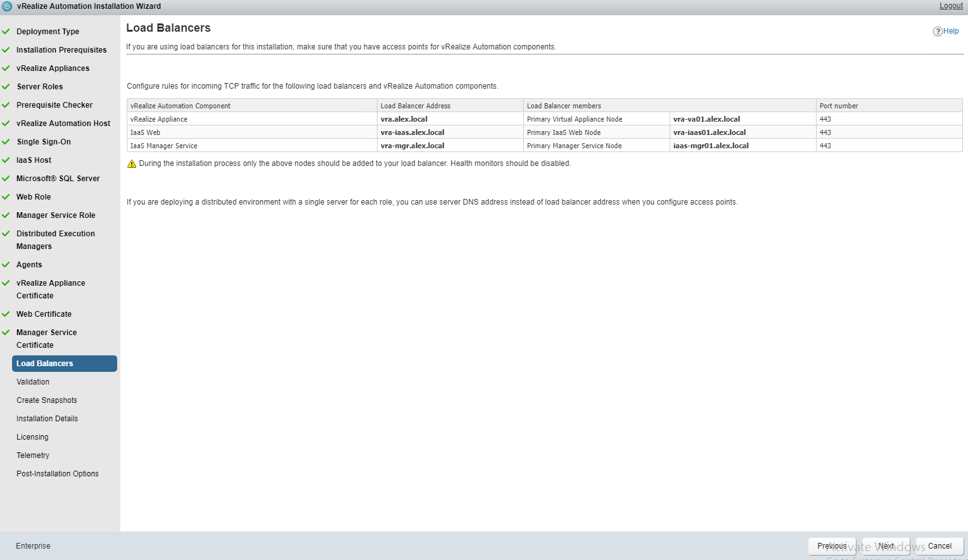Screen dimensions: 968x560
Task: Cancel the installation wizard
Action: pos(939,546)
